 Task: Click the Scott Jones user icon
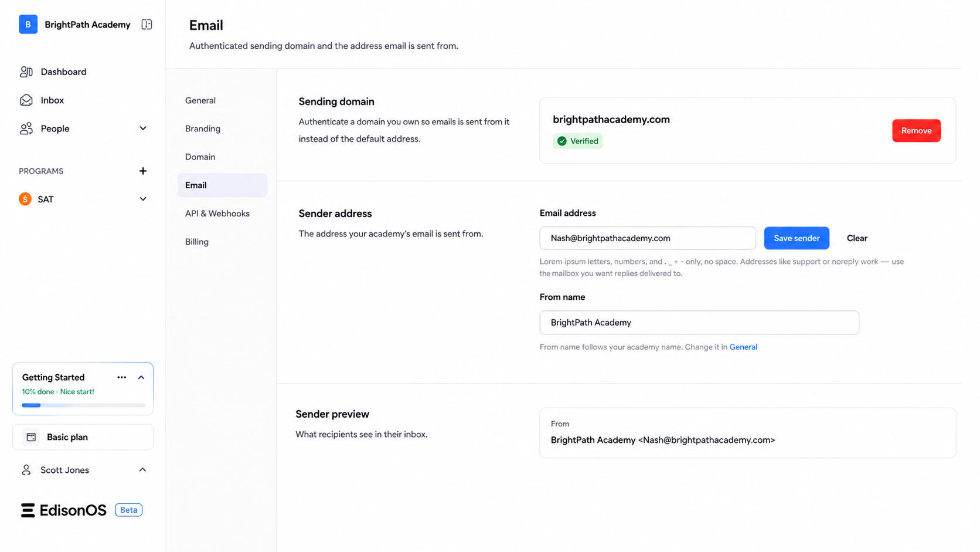pyautogui.click(x=26, y=470)
